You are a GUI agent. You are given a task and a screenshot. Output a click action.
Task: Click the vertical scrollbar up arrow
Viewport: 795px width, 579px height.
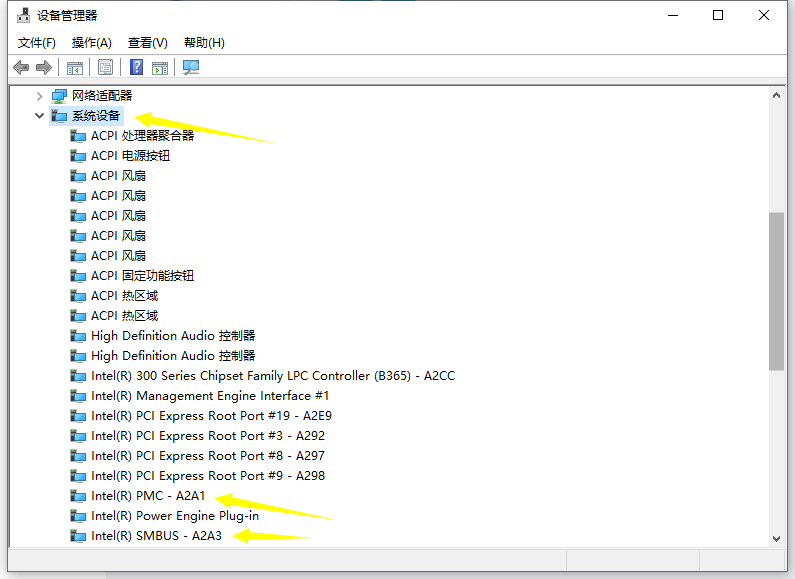click(x=776, y=95)
